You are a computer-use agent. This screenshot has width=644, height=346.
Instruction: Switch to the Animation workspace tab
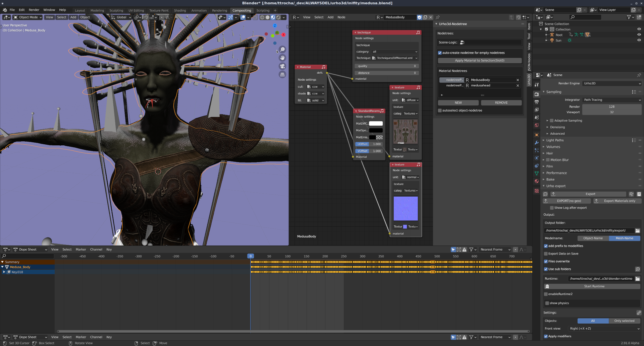coord(199,10)
